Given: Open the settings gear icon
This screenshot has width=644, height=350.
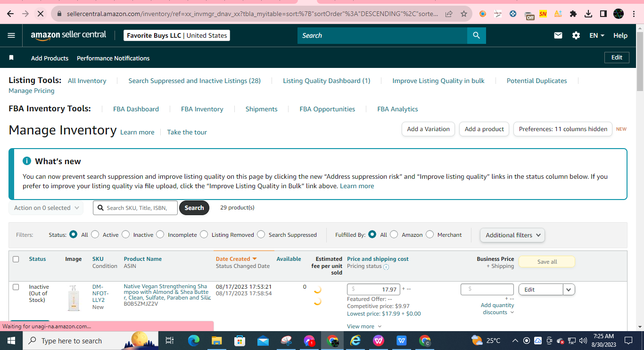Looking at the screenshot, I should click(x=576, y=35).
